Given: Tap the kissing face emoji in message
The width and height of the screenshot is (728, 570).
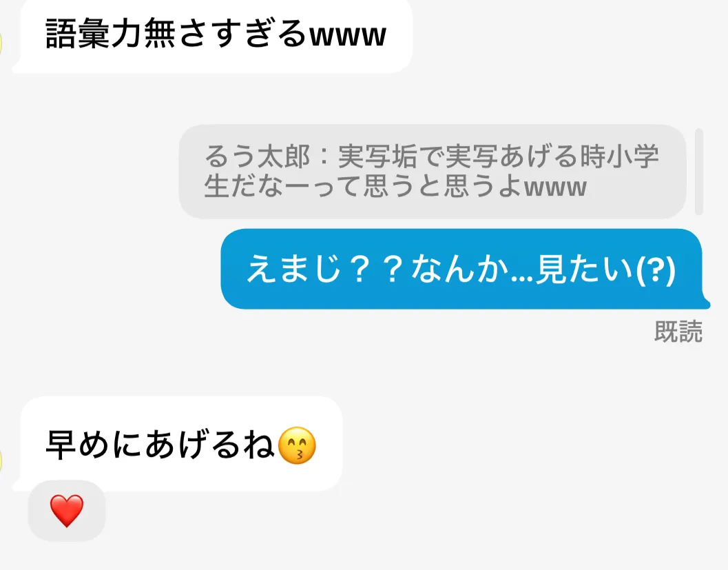Looking at the screenshot, I should [x=297, y=445].
